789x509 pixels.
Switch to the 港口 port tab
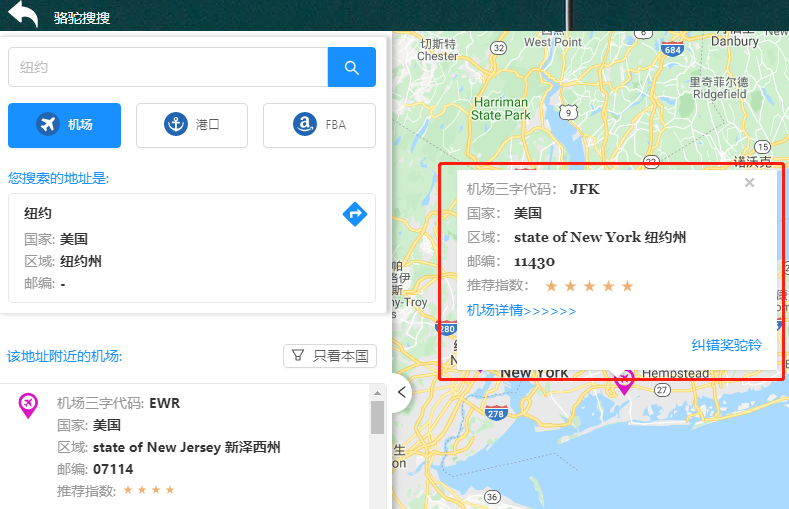(192, 125)
